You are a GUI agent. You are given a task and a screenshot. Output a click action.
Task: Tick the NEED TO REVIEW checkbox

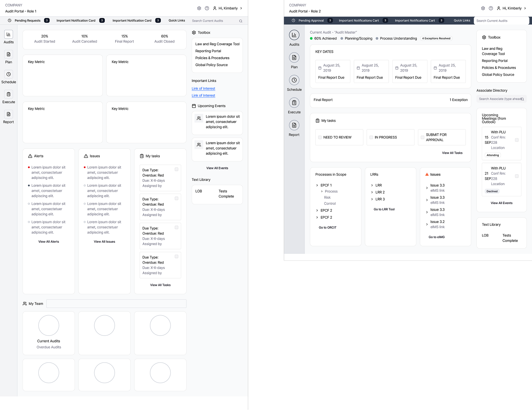(320, 137)
